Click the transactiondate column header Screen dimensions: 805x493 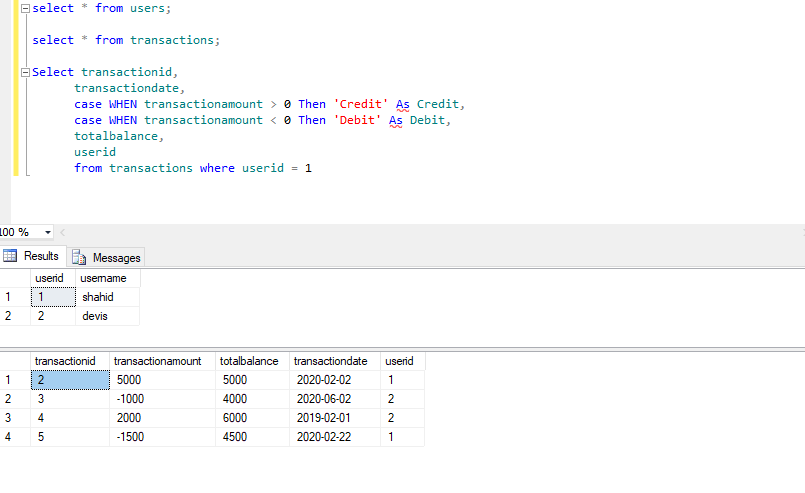(x=335, y=361)
